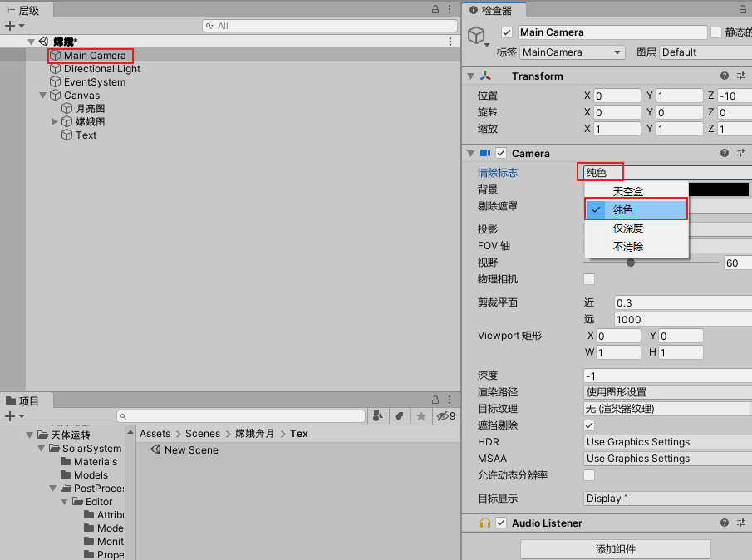Select the Main Camera object
Screen dimensions: 752x560
[95, 56]
